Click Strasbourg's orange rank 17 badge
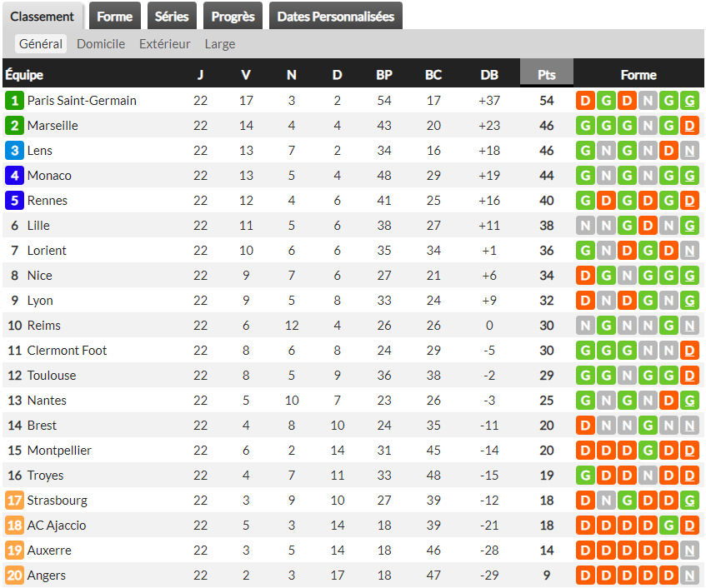Viewport: 706px width, 588px height. [14, 501]
